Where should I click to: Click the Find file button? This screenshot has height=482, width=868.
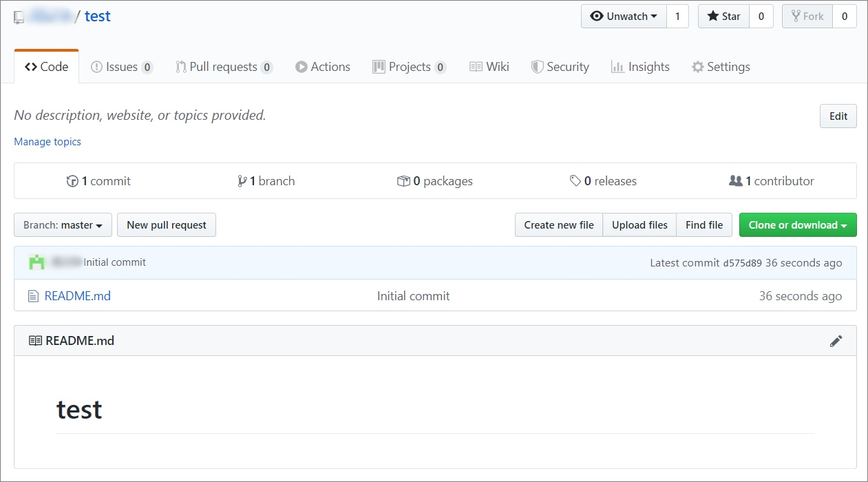704,225
